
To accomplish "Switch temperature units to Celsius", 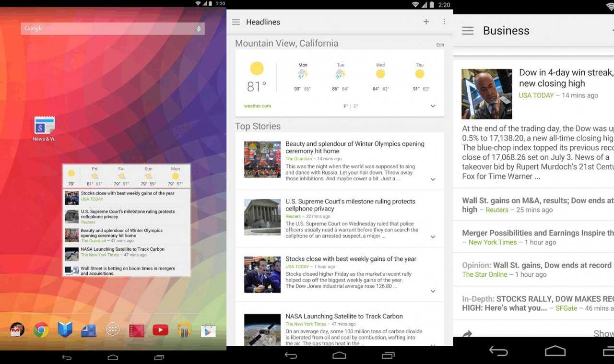I will click(356, 106).
